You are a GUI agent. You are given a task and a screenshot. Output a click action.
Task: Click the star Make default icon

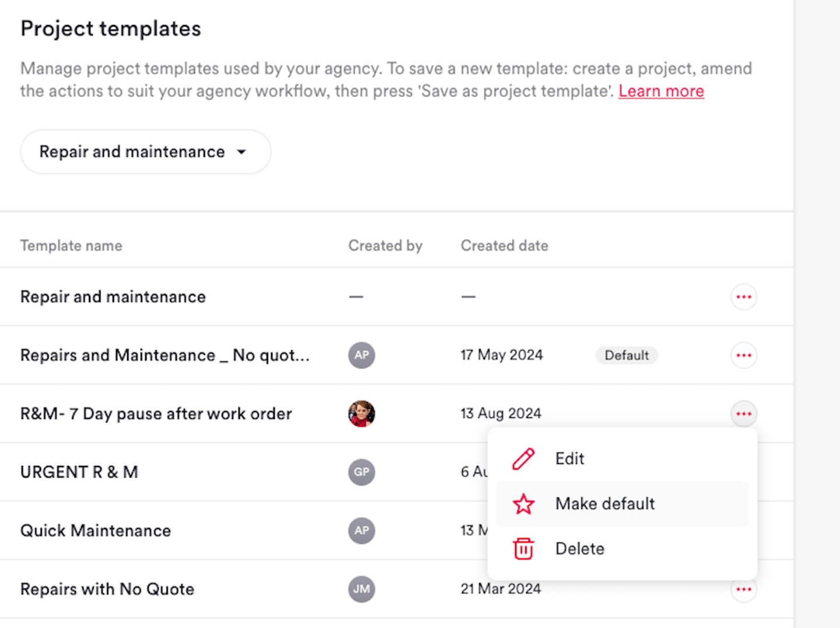523,504
